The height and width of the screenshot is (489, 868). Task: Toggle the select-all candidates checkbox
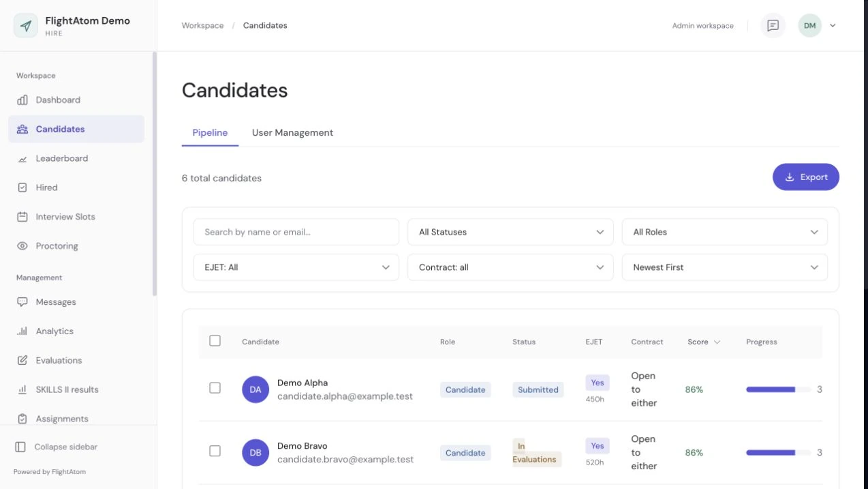(215, 340)
